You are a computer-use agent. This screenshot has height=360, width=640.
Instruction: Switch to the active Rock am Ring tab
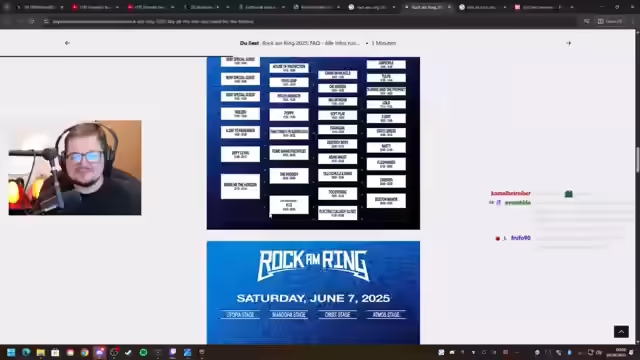[x=427, y=7]
